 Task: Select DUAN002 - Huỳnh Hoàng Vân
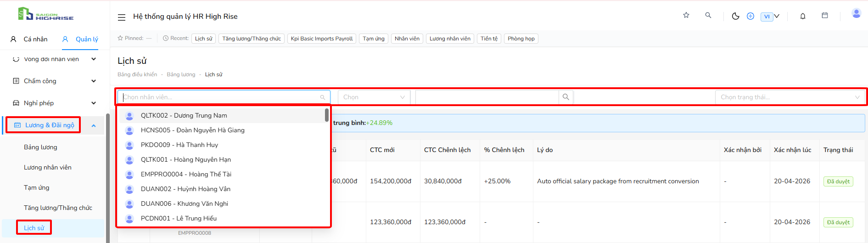coord(222,189)
